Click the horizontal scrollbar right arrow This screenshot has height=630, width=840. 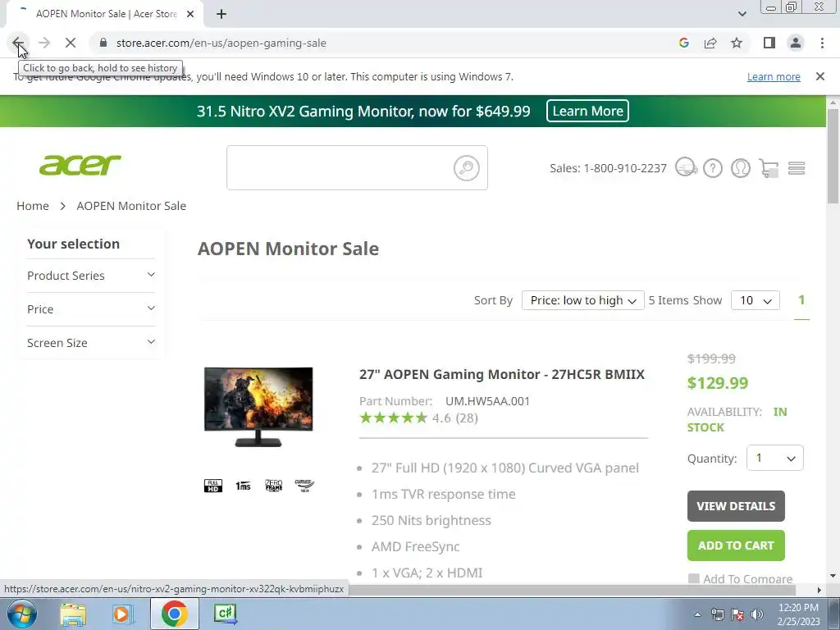pyautogui.click(x=819, y=590)
